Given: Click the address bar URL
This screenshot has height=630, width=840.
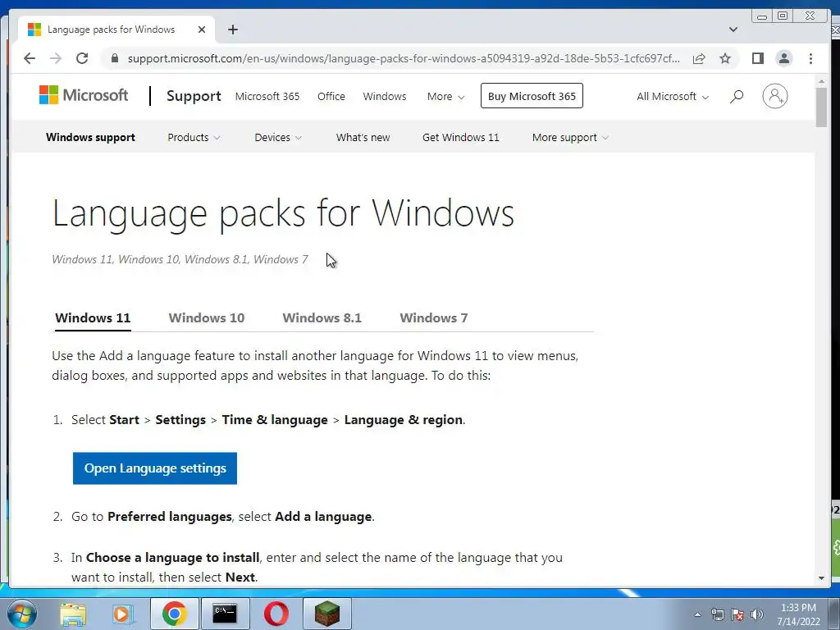Looking at the screenshot, I should pyautogui.click(x=404, y=58).
